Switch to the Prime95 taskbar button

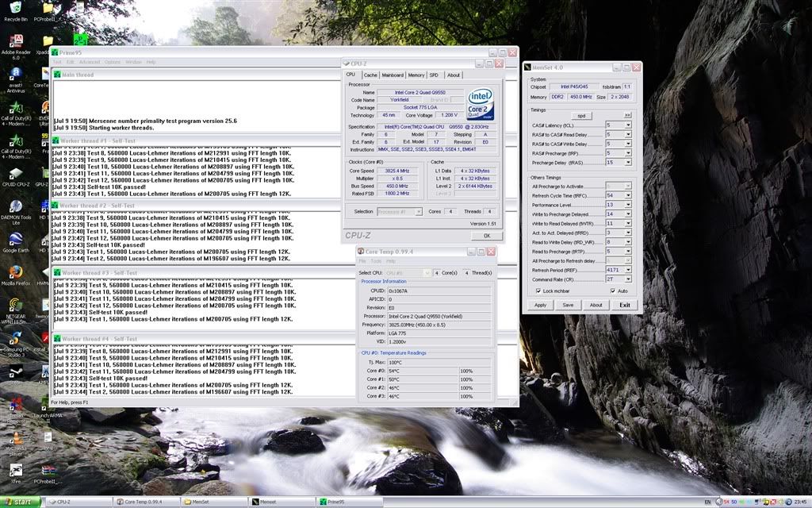(x=350, y=502)
